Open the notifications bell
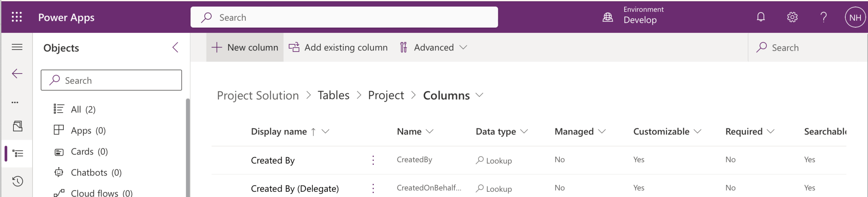 pos(761,17)
